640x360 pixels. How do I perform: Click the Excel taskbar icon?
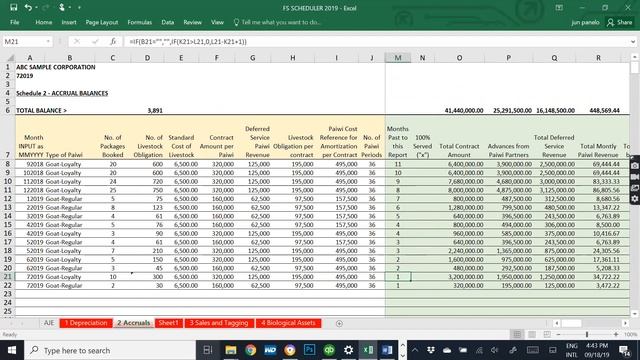point(368,350)
